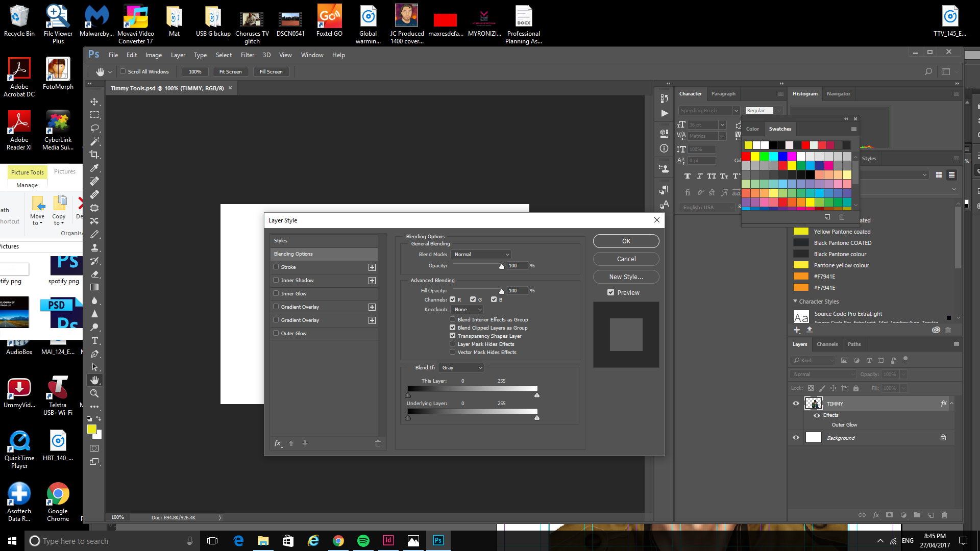Enable Layer Mask Hides Effects checkbox

pos(452,344)
